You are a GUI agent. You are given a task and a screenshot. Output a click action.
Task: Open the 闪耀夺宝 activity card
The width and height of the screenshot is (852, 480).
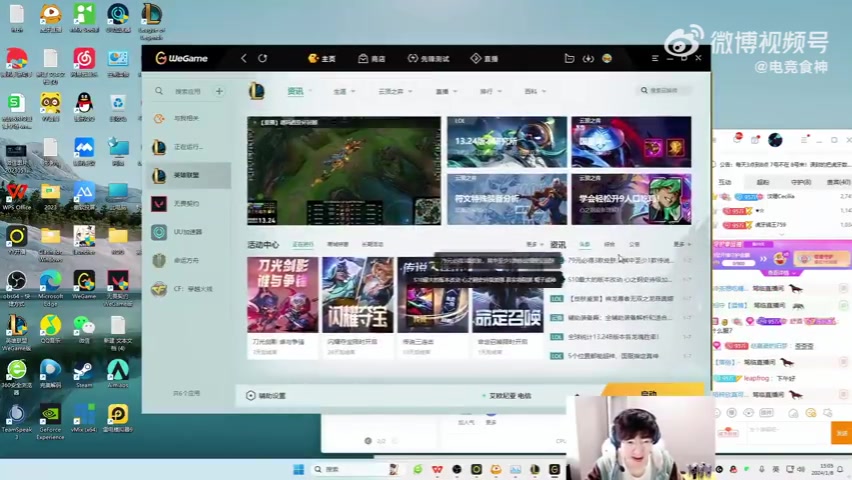tap(358, 307)
